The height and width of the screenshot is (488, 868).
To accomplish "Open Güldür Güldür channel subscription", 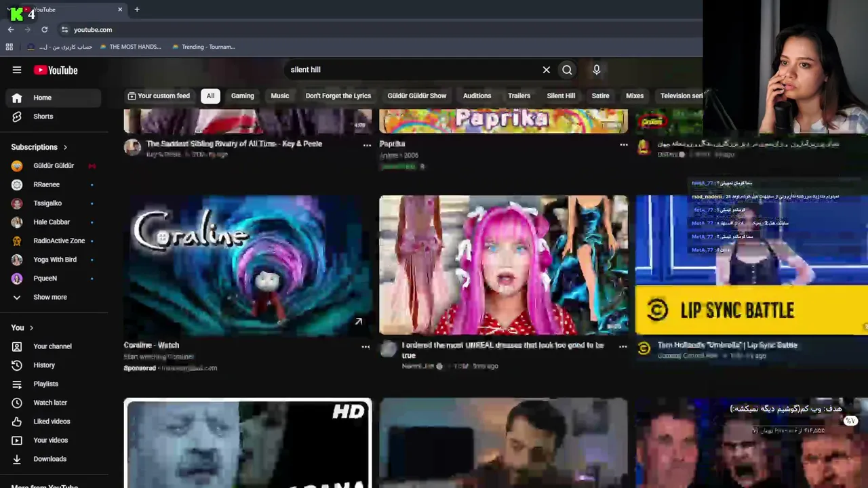I will click(x=54, y=166).
